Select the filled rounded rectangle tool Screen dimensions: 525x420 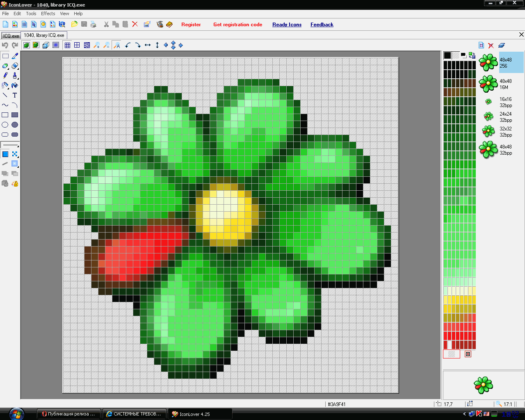[15, 135]
